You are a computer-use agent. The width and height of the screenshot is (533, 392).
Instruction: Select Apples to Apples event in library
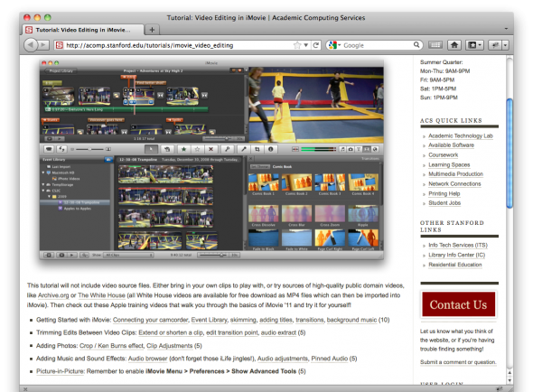pyautogui.click(x=77, y=209)
